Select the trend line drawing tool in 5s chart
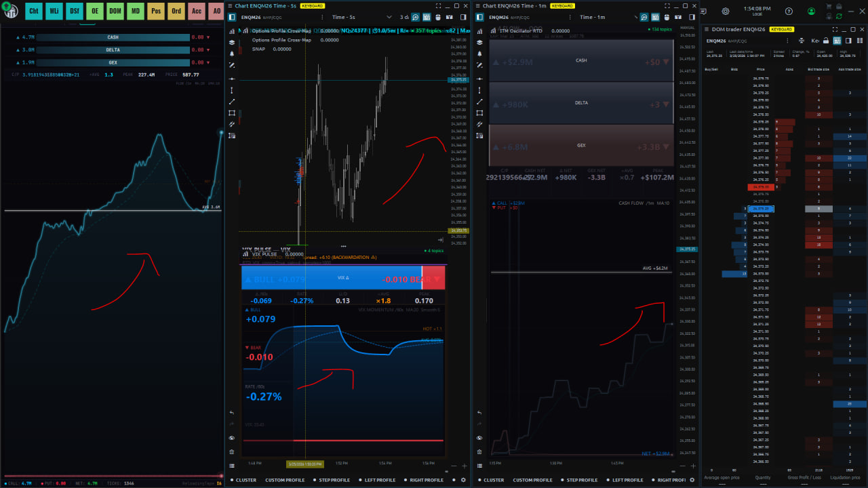The width and height of the screenshot is (868, 488). pyautogui.click(x=232, y=102)
